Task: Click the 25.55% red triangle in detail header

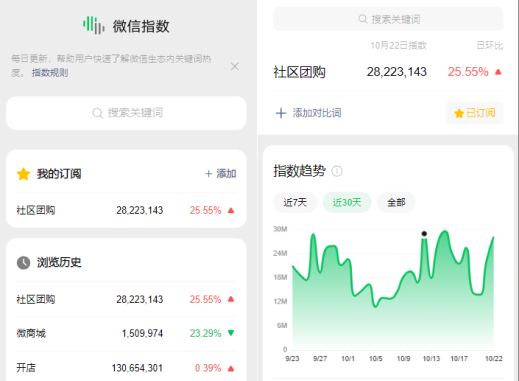Action: click(498, 72)
